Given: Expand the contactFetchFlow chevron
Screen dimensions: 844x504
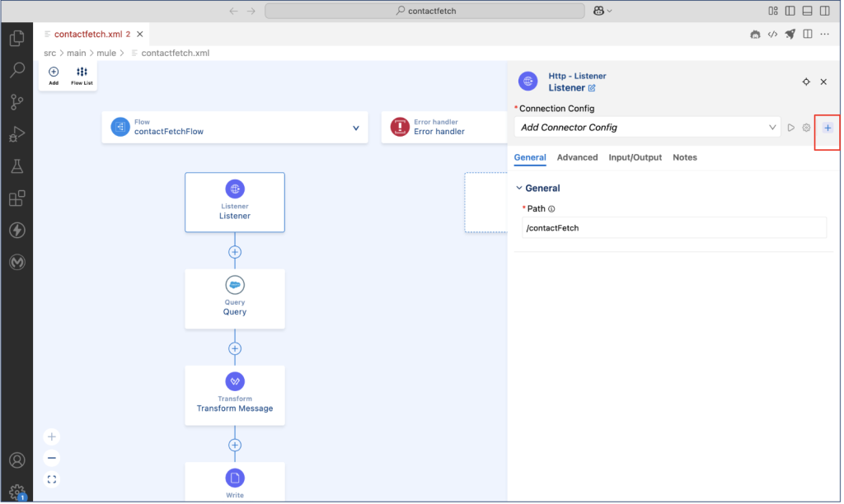Looking at the screenshot, I should coord(356,128).
